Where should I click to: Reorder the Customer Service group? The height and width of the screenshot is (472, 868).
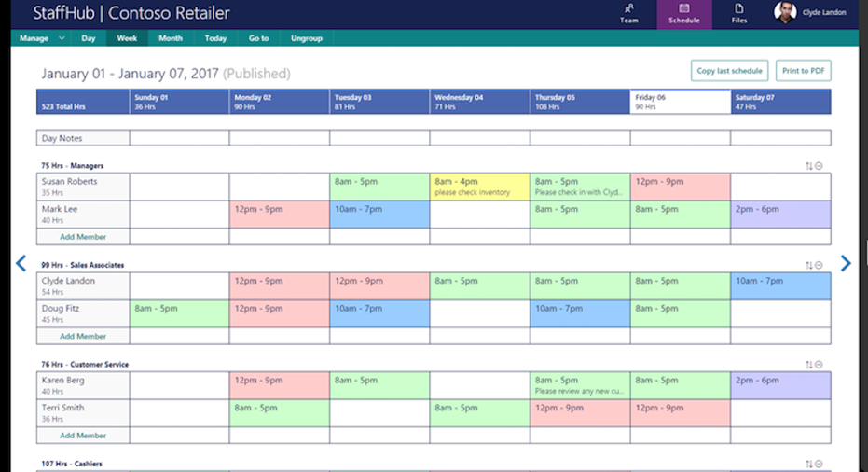point(808,365)
